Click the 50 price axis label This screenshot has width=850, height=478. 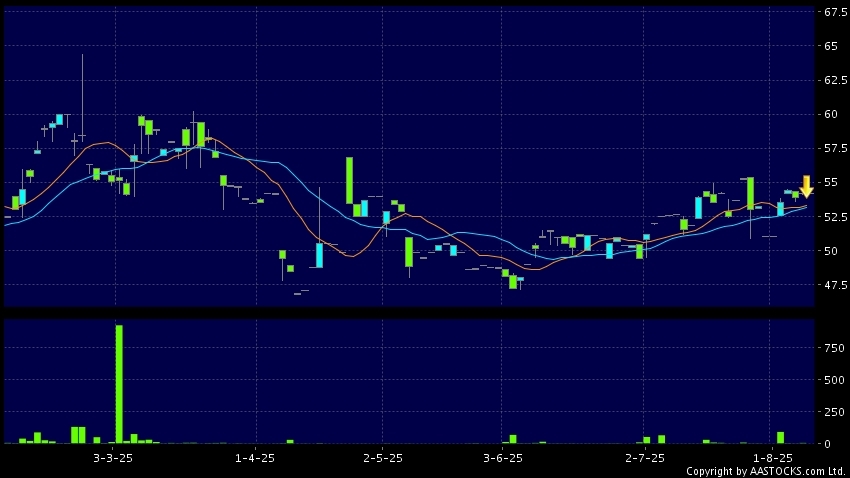tap(831, 250)
